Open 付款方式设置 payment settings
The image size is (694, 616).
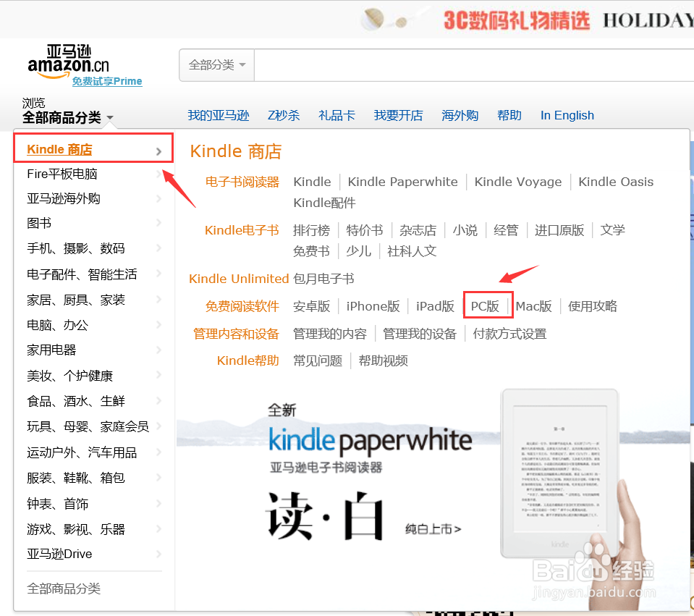[510, 334]
